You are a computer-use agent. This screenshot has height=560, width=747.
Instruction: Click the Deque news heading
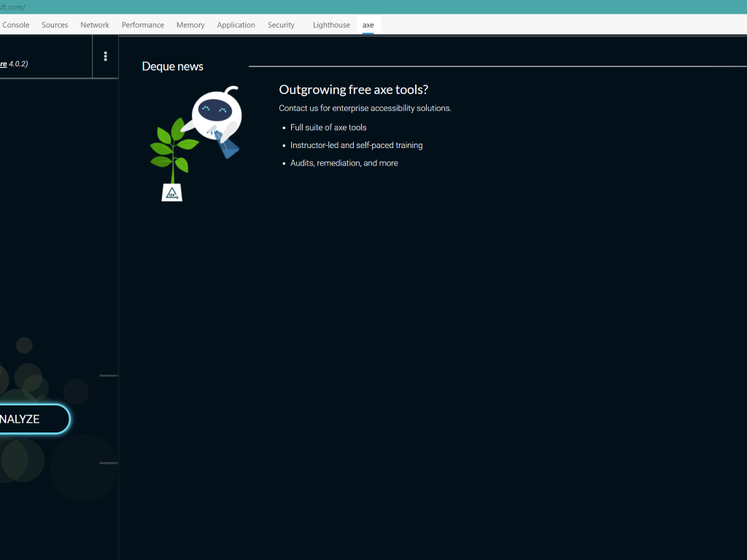coord(173,66)
